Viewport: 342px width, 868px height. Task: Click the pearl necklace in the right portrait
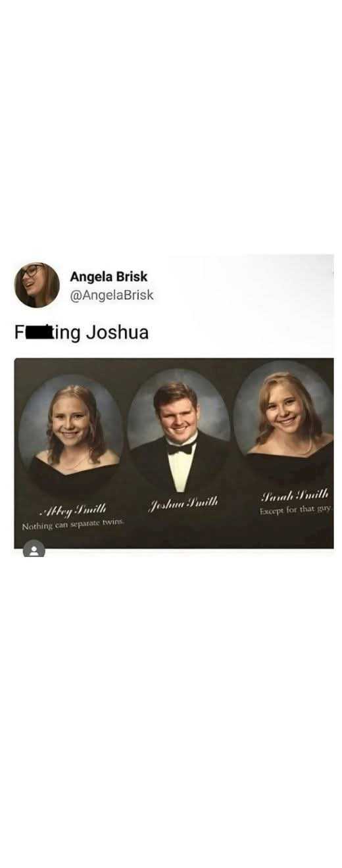tap(303, 447)
